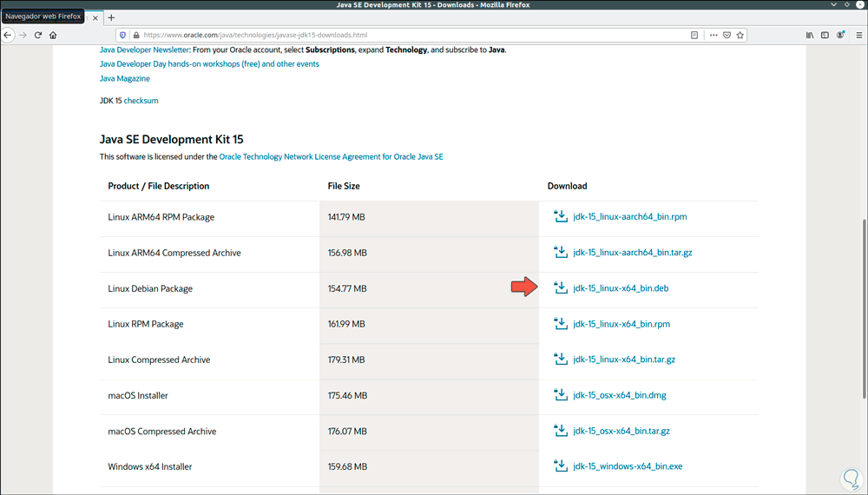Click download icon for osx tar.gz
Screen dimensions: 868x495
(x=561, y=430)
